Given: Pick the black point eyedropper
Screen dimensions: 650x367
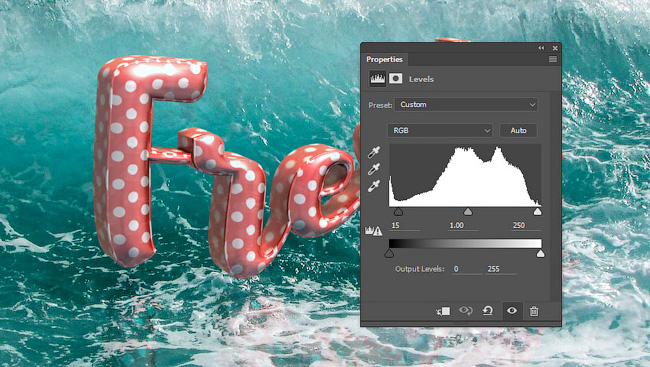Looking at the screenshot, I should tap(374, 153).
